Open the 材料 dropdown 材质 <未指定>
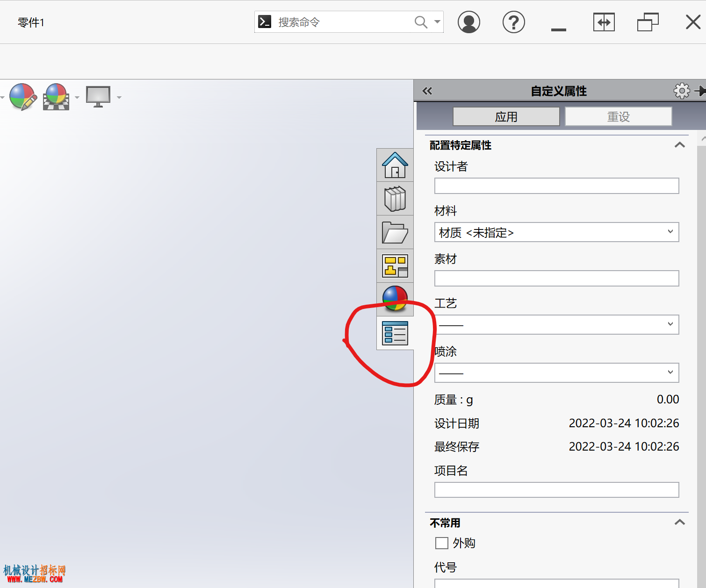 tap(557, 232)
